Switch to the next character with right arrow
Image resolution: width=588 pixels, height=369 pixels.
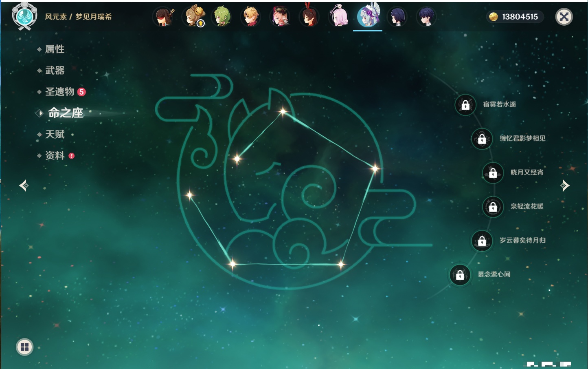tap(565, 186)
